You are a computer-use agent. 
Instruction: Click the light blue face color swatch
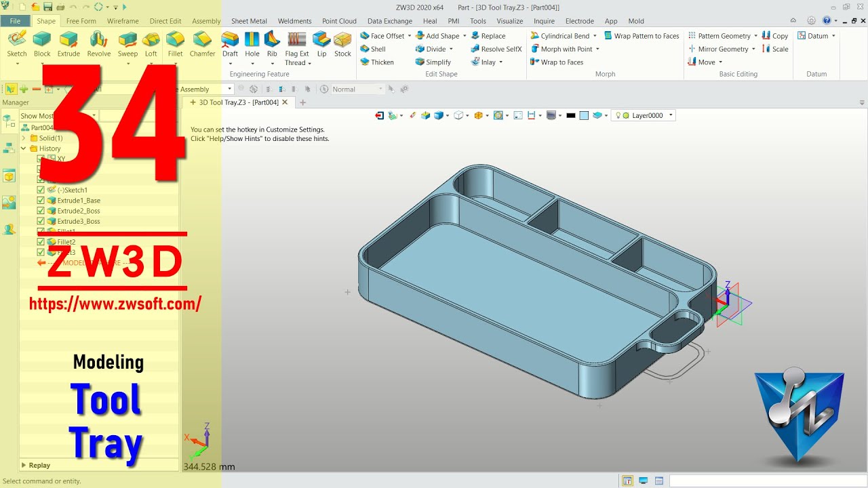pos(584,115)
